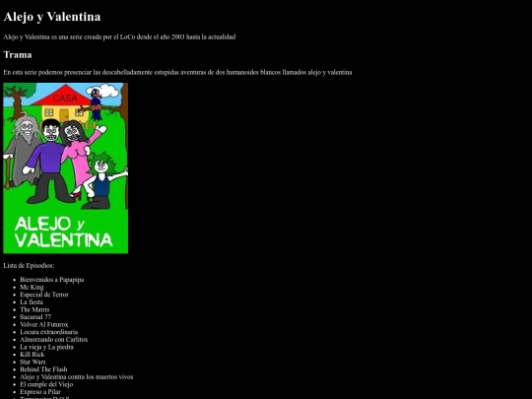Viewport: 532px width, 399px height.
Task: Select 'La fiesta' in the episode list
Action: tap(32, 302)
